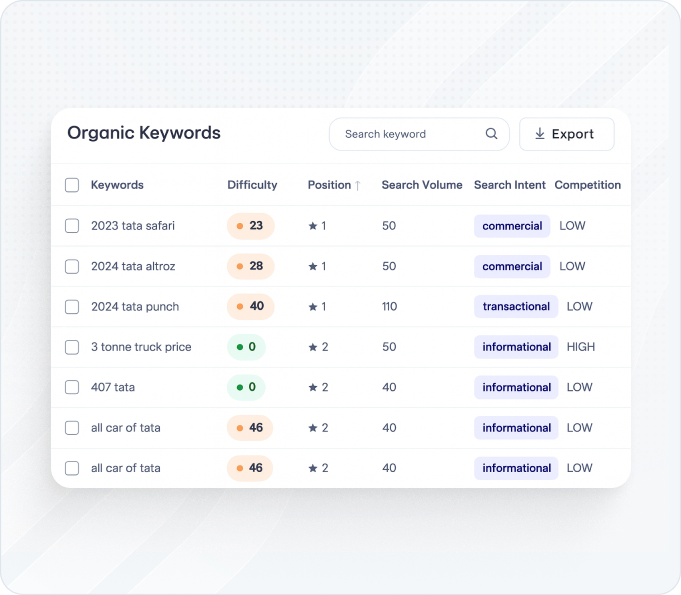Click the Search Volume column header
Screen dimensions: 681x595
coord(421,185)
